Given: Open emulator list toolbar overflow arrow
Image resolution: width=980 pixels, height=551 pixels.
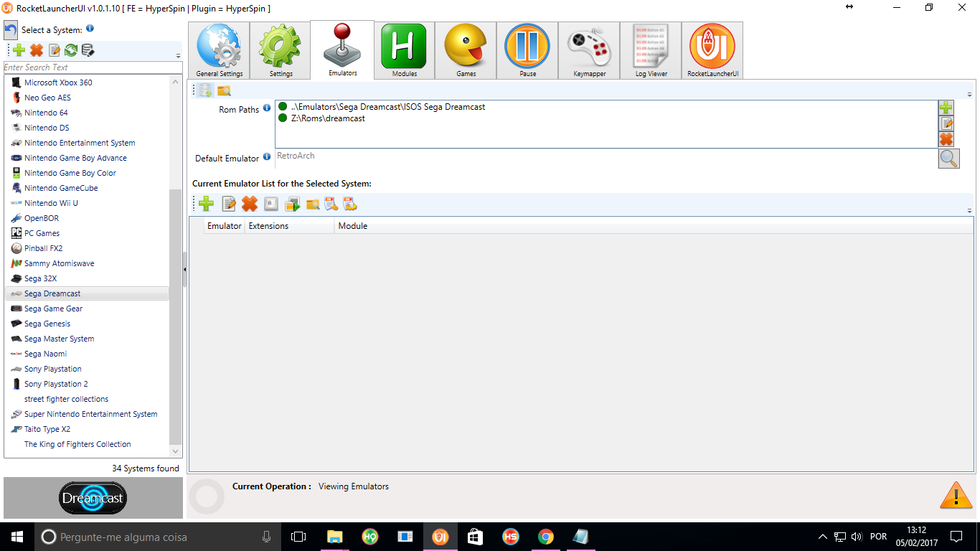Looking at the screenshot, I should point(969,210).
